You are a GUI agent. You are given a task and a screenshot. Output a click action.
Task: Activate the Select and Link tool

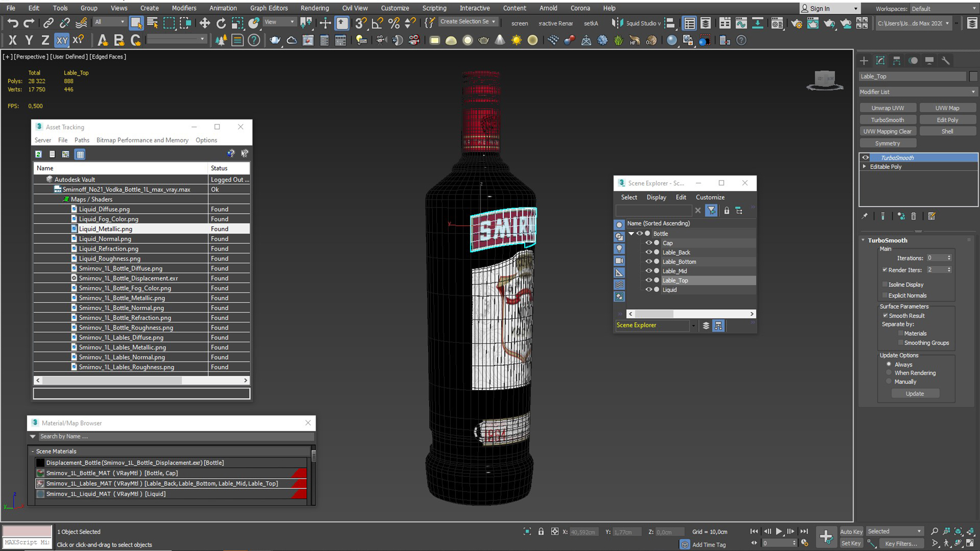[x=48, y=23]
